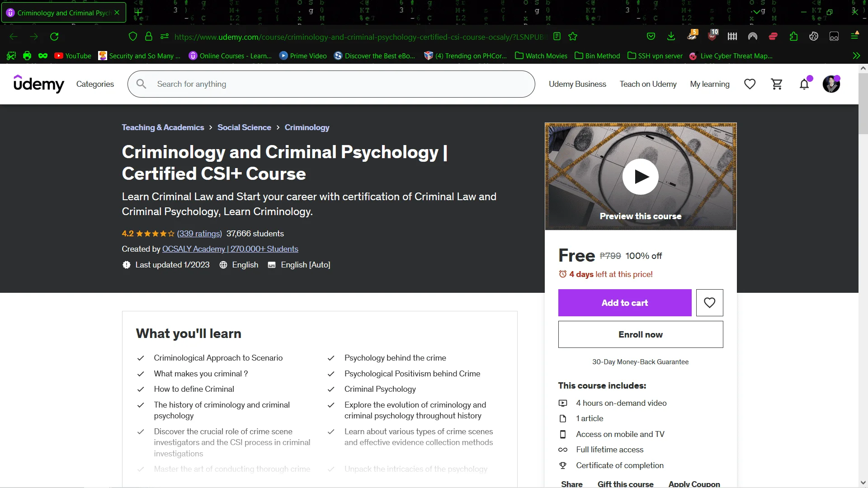868x488 pixels.
Task: Open Teach on Udemy
Action: [x=648, y=84]
